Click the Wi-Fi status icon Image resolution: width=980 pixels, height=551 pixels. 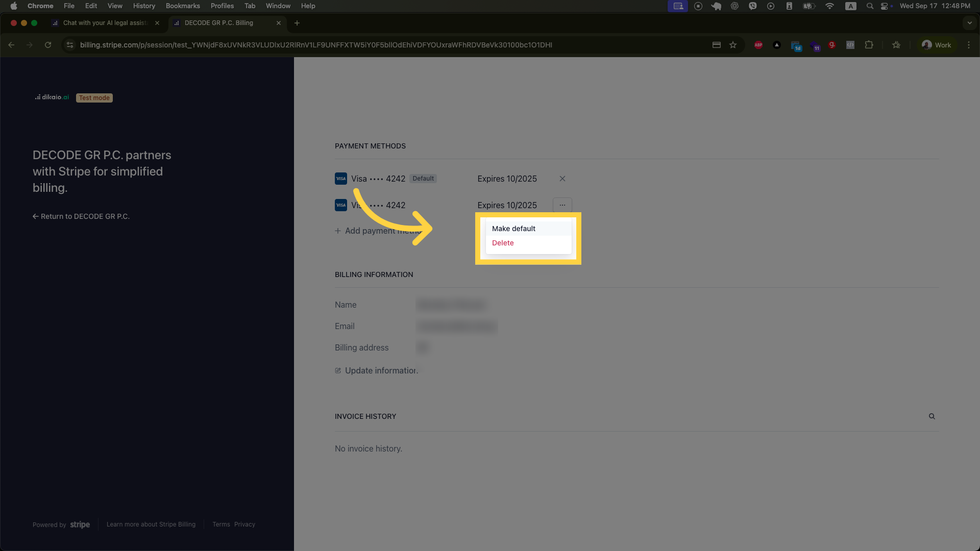[829, 6]
